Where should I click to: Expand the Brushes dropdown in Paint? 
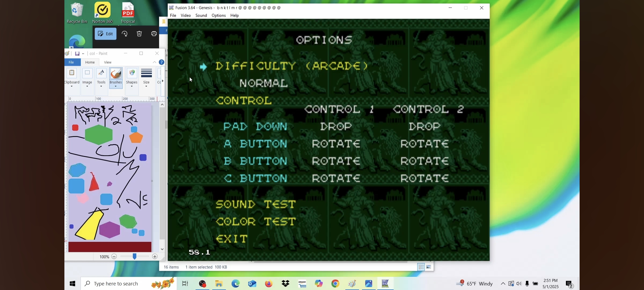tap(116, 86)
